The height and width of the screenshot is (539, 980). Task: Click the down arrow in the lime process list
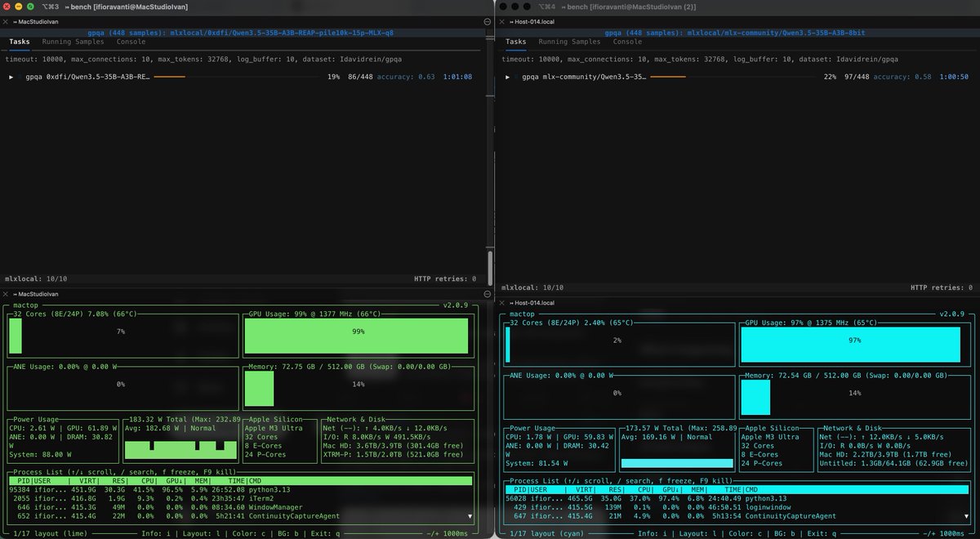(469, 516)
